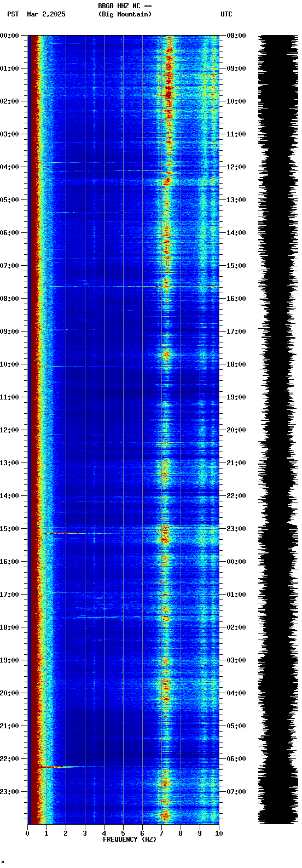Click the 18:00 UTC time label
302x868 pixels.
coord(236,364)
